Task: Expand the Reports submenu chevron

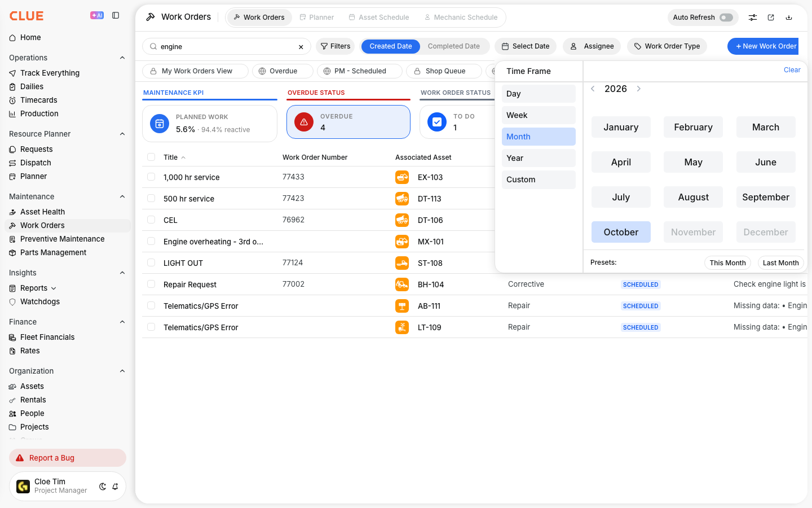Action: (54, 288)
